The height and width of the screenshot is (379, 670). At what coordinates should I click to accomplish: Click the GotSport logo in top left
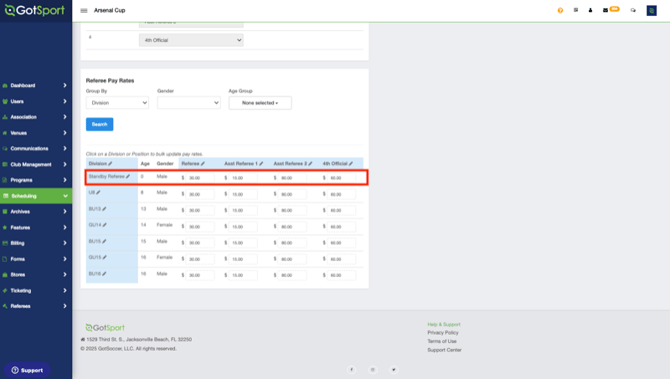pyautogui.click(x=35, y=10)
